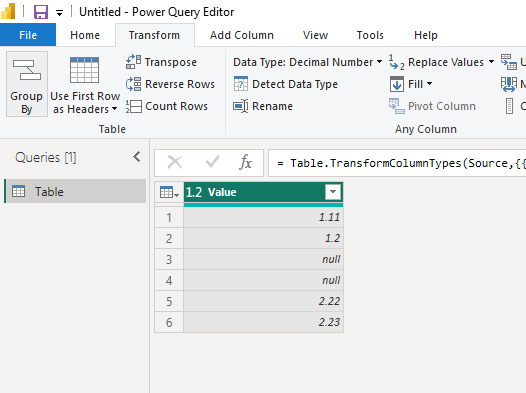
Task: Open the Value column filter dropdown
Action: pyautogui.click(x=333, y=192)
